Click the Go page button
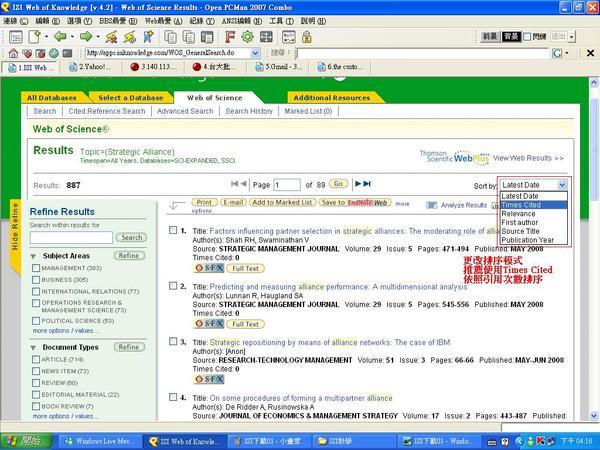The image size is (600, 450). tap(338, 184)
